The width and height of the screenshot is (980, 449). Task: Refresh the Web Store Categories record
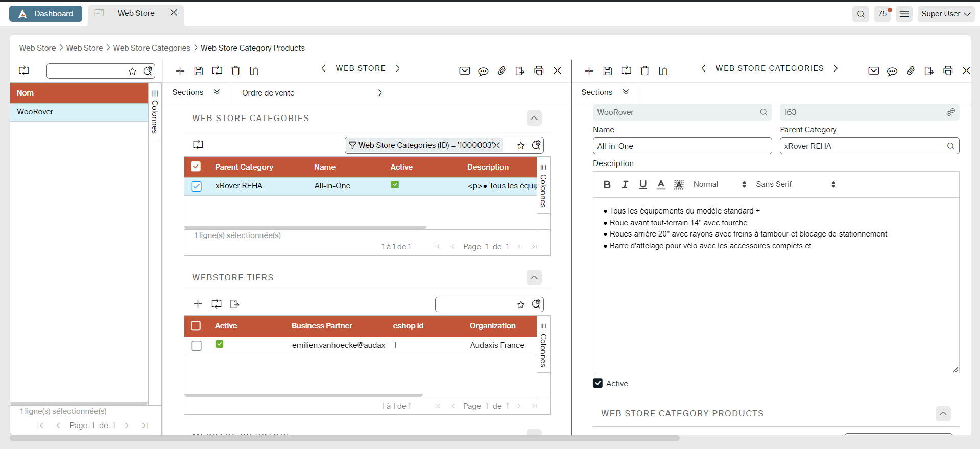[626, 71]
